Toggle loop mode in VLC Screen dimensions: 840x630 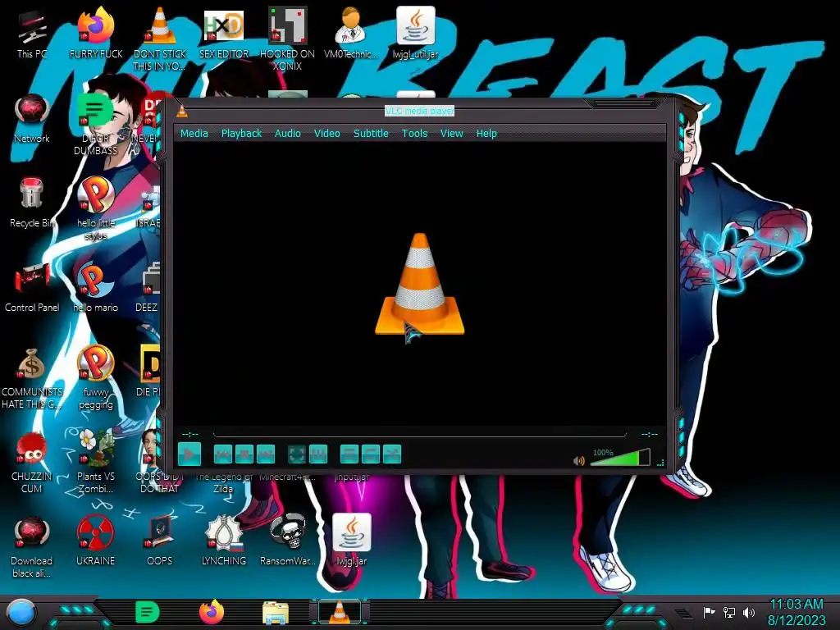point(371,454)
